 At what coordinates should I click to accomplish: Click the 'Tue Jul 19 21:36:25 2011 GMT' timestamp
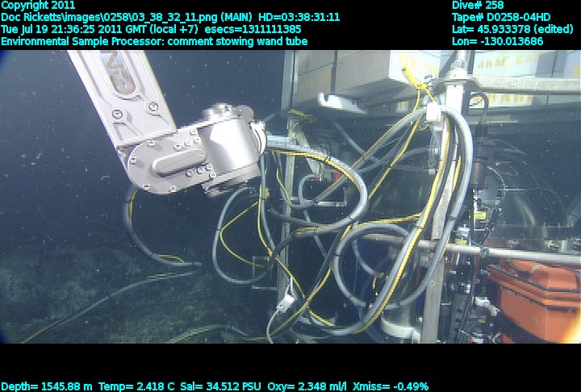point(73,29)
